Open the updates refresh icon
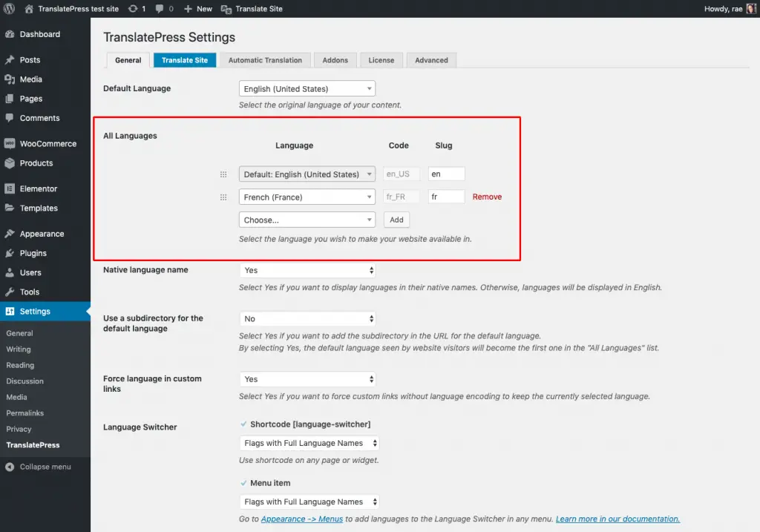Image resolution: width=760 pixels, height=532 pixels. click(x=133, y=9)
